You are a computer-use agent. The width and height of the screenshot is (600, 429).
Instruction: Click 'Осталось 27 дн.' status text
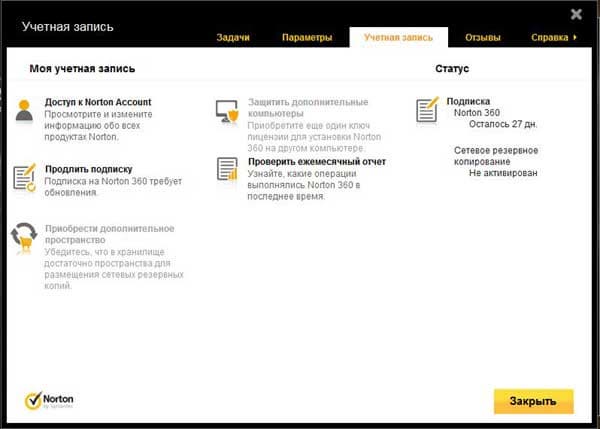(x=503, y=124)
